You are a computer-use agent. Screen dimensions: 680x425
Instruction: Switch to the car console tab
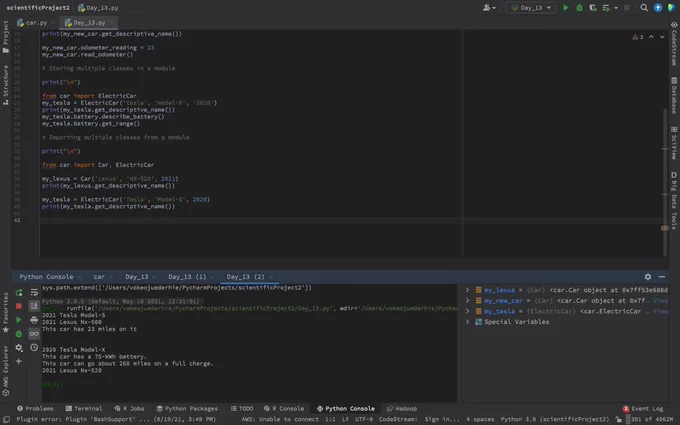(99, 277)
